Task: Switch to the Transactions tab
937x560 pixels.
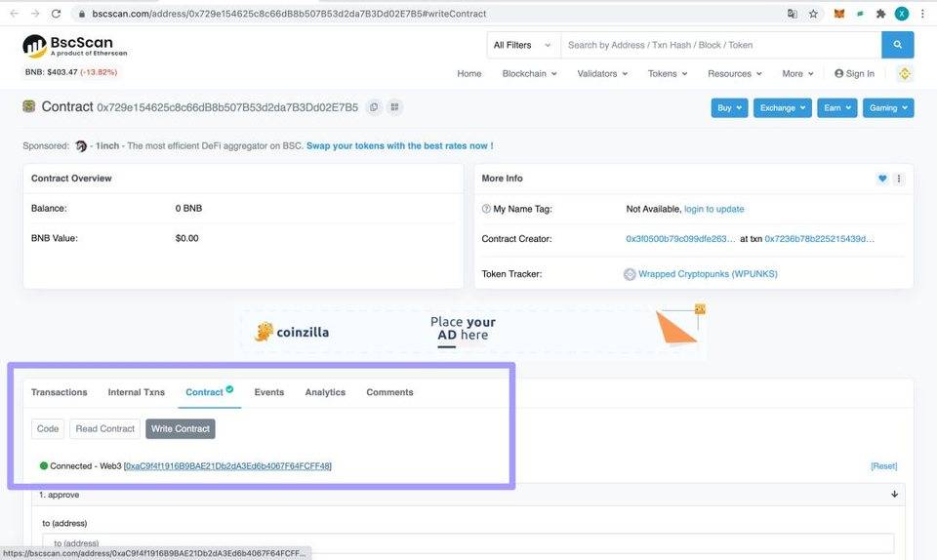Action: 60,392
